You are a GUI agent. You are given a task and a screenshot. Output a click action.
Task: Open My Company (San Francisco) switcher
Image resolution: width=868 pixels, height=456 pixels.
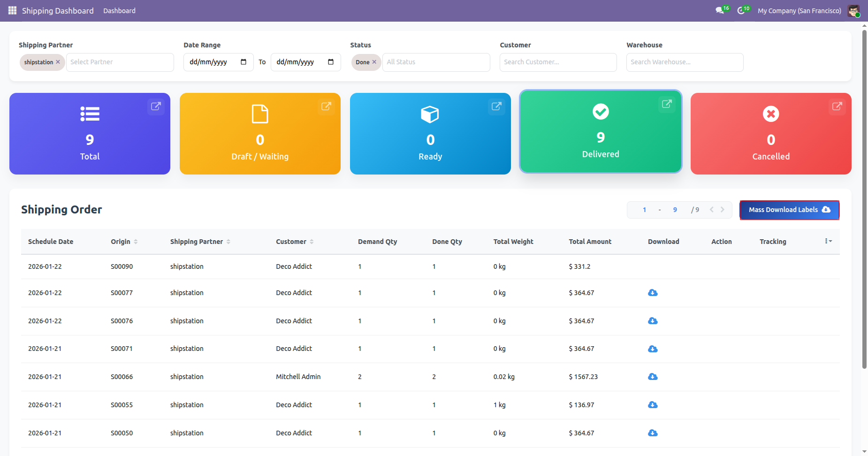(799, 11)
